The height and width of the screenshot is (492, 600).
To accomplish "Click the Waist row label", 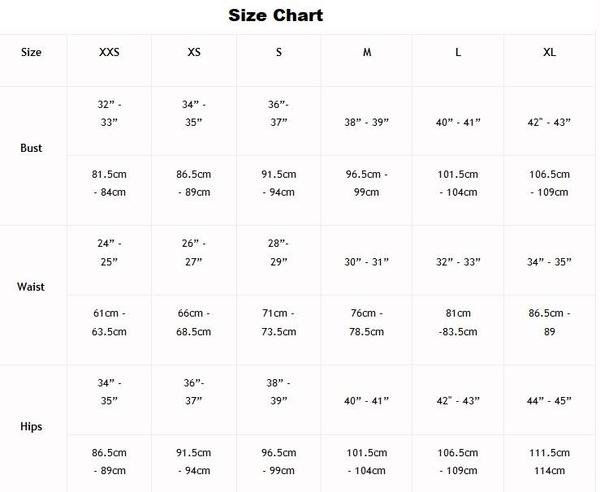I will (31, 287).
